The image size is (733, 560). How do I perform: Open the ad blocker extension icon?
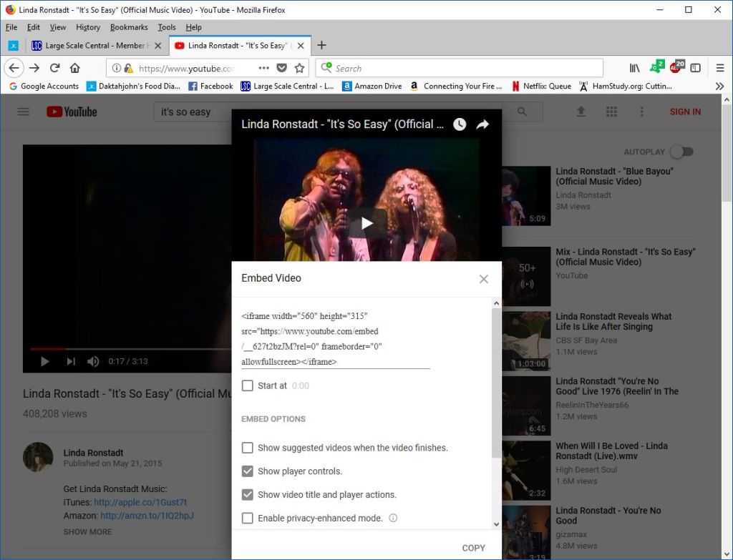coord(677,67)
